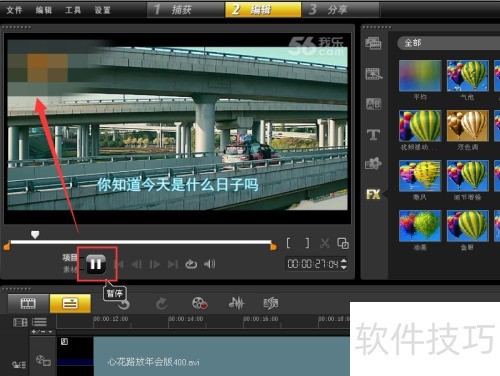Decrease the timecode with the down arrow
The height and width of the screenshot is (376, 500).
[344, 267]
